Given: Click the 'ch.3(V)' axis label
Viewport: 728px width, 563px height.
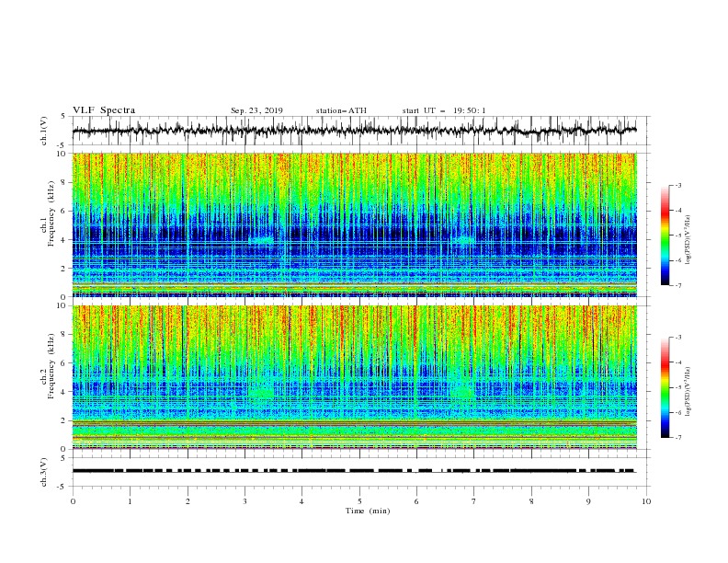Looking at the screenshot, I should pos(44,472).
